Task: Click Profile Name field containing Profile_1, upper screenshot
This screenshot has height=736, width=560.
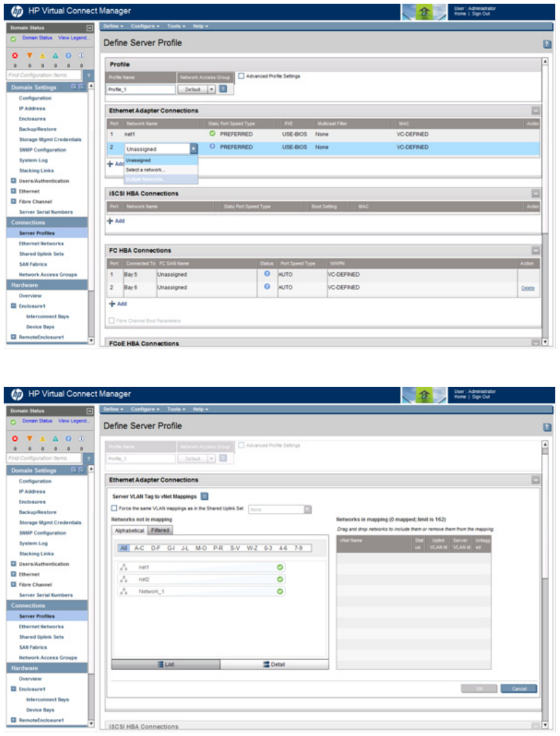Action: (141, 89)
